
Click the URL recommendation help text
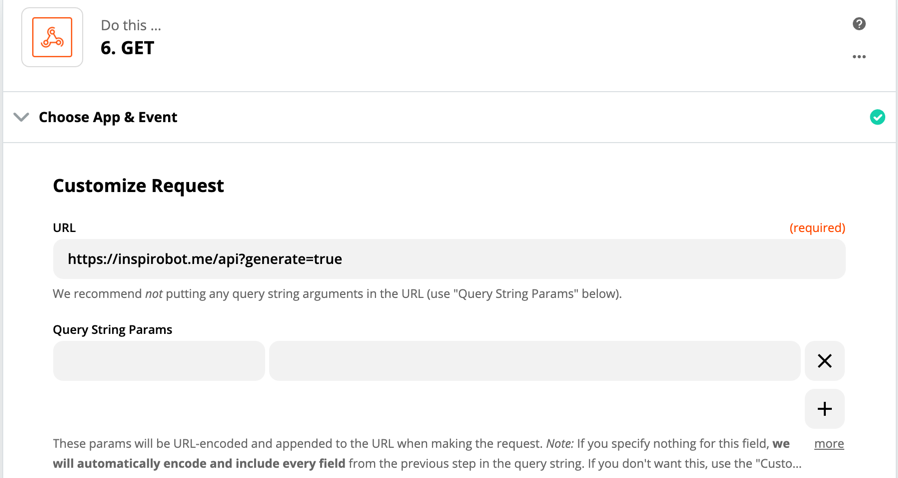337,294
